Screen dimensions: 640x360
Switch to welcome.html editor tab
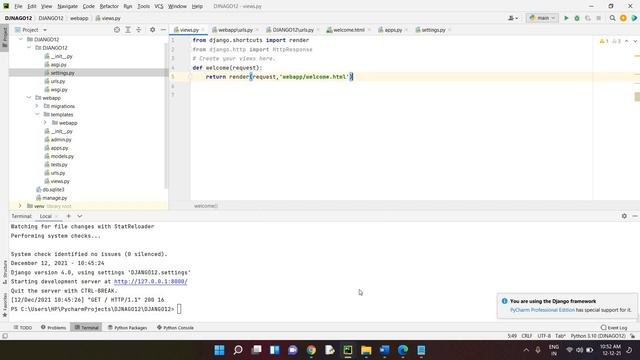coord(349,30)
